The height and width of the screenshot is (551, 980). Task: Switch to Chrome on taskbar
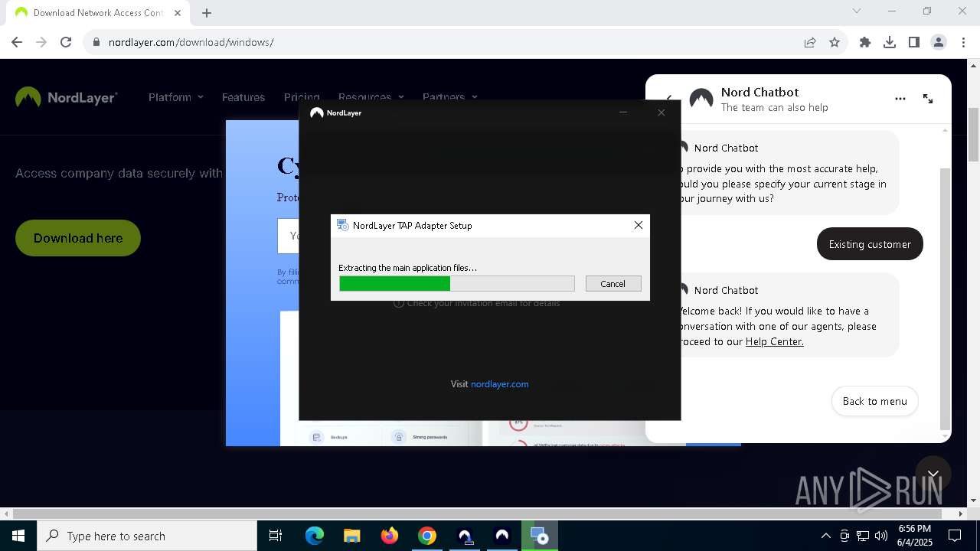tap(426, 536)
